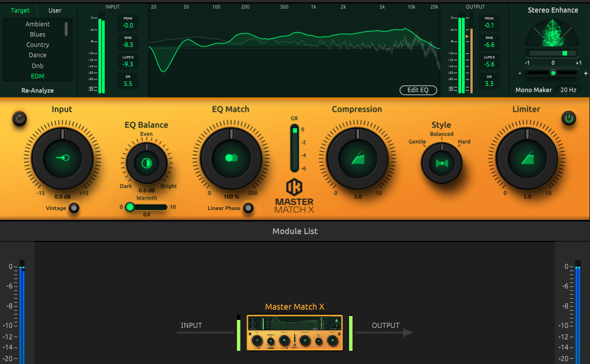
Task: Click the module chain OUTPUT arrow
Action: click(x=384, y=333)
